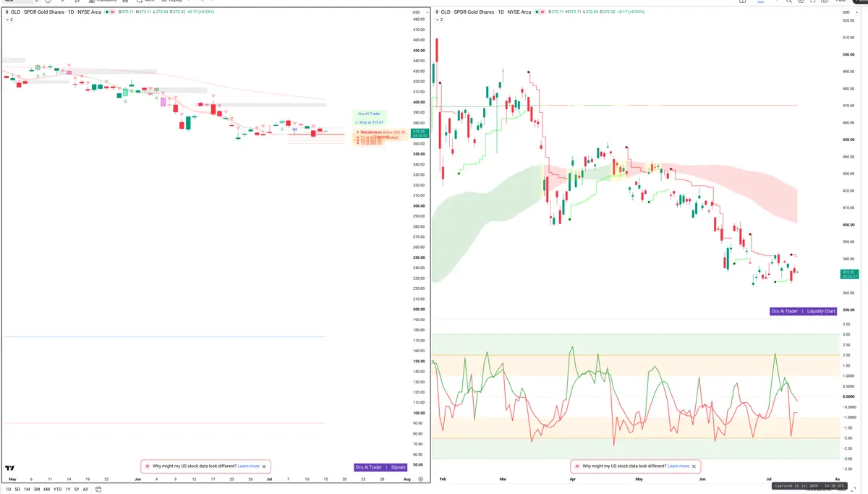Select the 3M time range button
This screenshot has width=868, height=494.
37,490
